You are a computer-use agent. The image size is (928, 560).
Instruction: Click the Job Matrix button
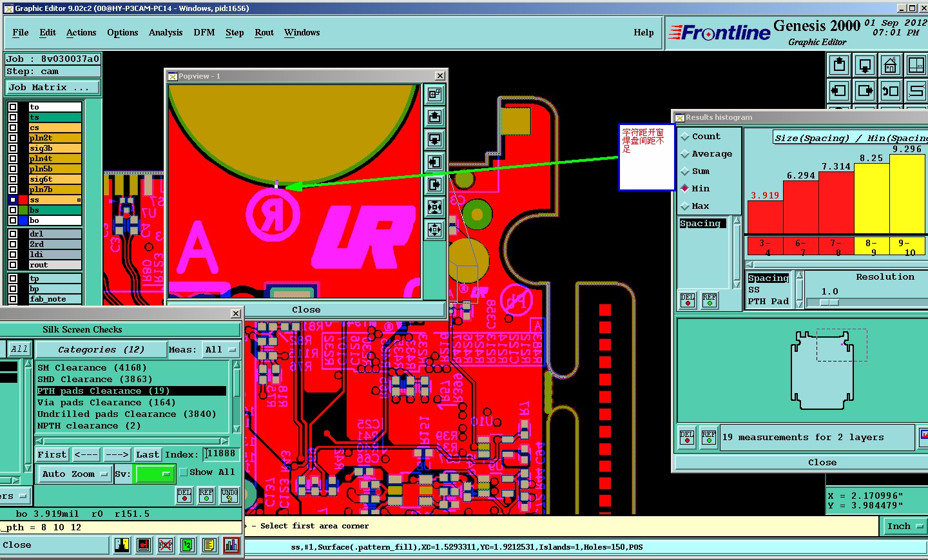[x=53, y=88]
